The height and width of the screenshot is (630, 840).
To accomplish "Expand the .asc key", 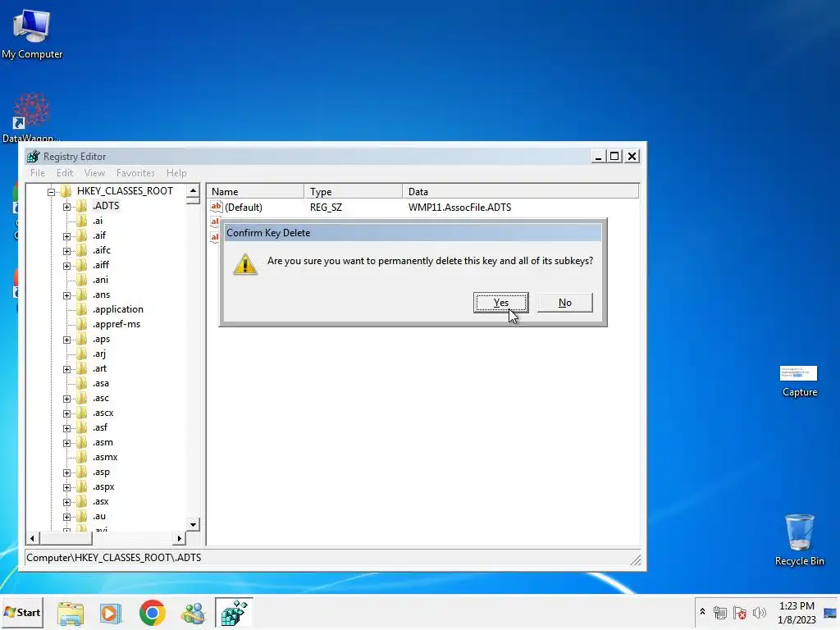I will coord(66,399).
